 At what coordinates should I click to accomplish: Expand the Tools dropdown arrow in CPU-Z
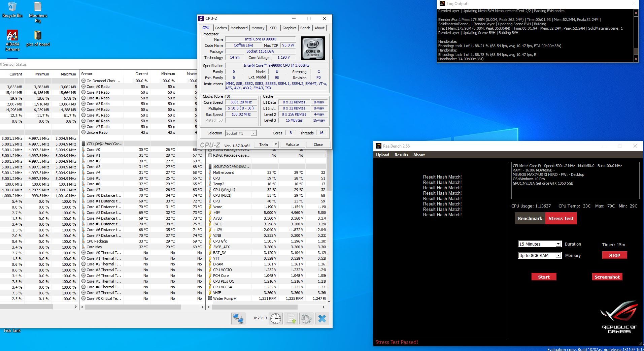point(276,145)
